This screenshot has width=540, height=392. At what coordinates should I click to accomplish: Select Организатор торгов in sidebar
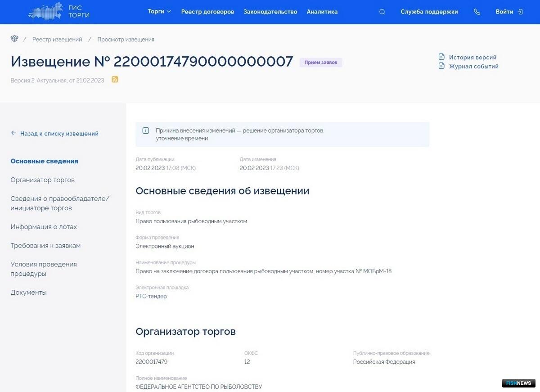tap(43, 180)
